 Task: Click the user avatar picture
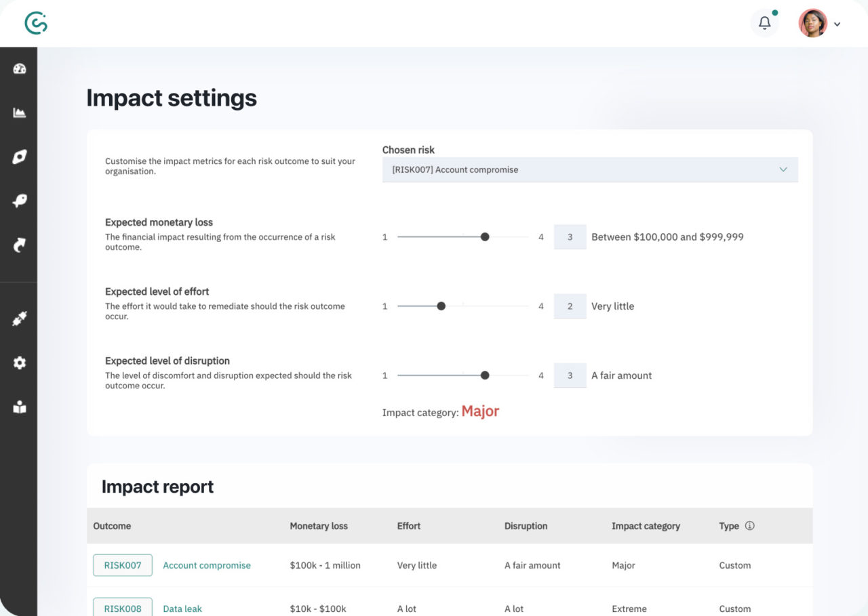tap(812, 23)
